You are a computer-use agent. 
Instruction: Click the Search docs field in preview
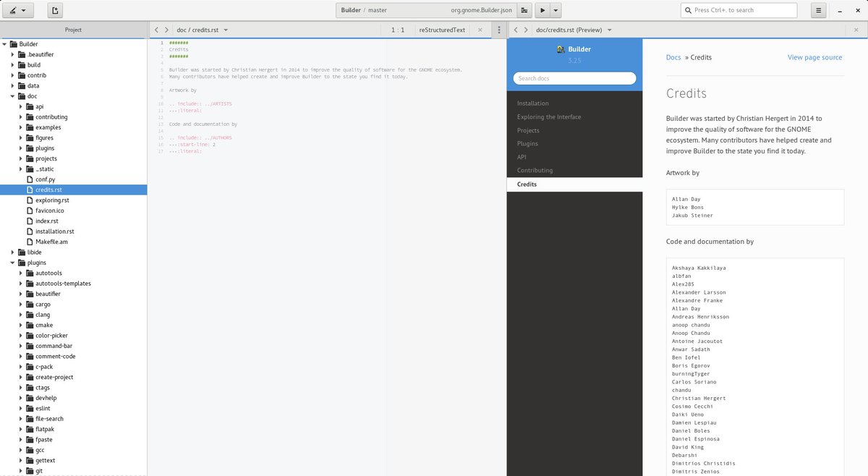pos(574,78)
